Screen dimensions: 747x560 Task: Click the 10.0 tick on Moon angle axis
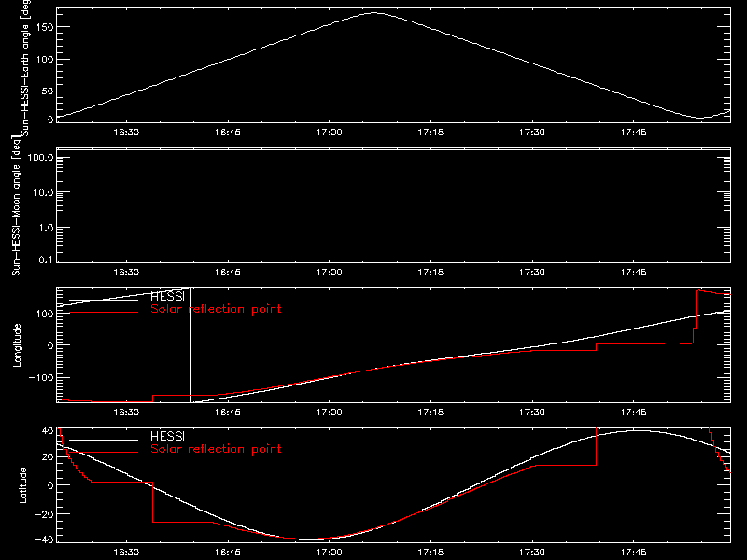click(44, 192)
